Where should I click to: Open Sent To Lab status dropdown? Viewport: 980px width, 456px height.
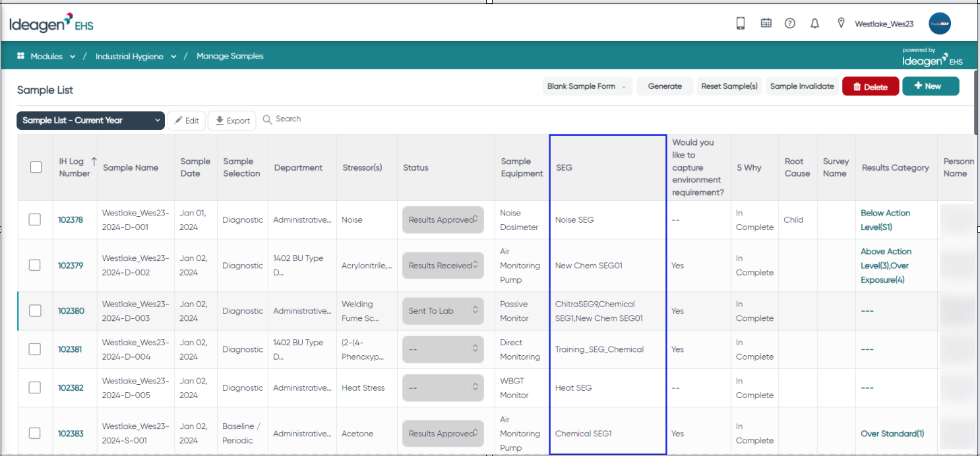[443, 310]
